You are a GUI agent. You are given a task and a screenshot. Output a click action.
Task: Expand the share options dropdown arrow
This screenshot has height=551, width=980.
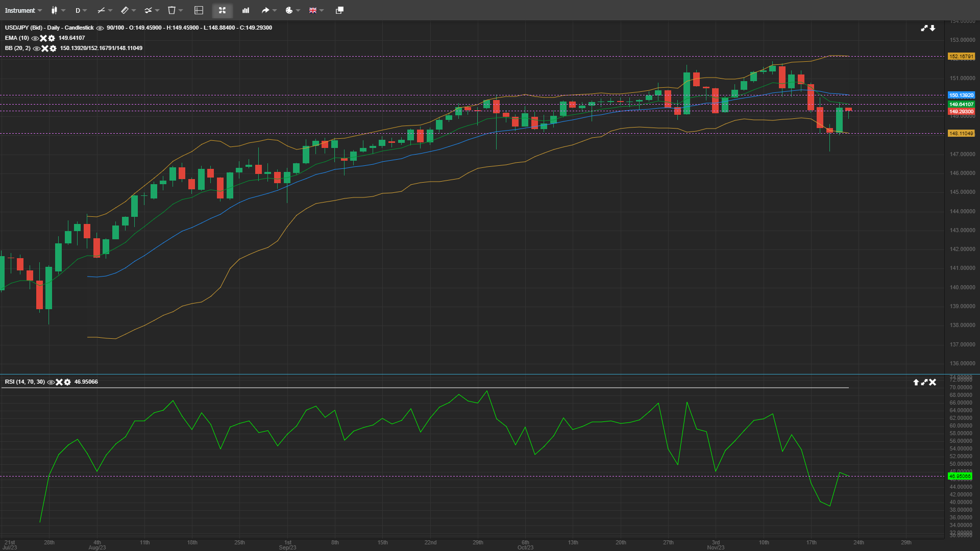pos(275,10)
